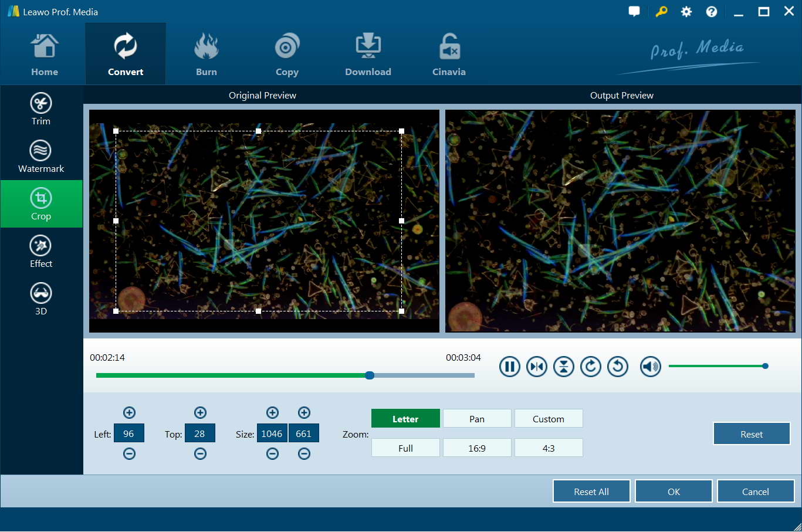This screenshot has height=532, width=802.
Task: Decrease the crop width of 1046
Action: pos(272,453)
